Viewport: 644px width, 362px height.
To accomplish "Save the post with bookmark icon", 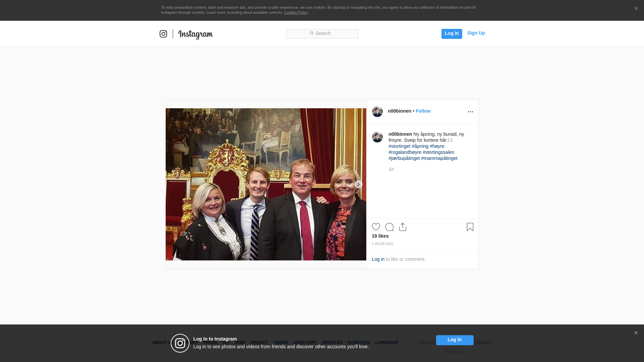I will 470,227.
